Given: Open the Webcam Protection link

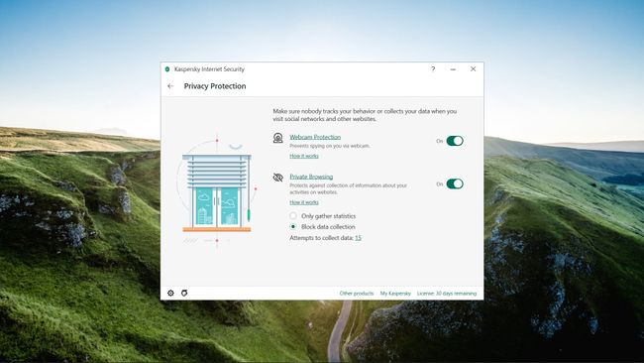Looking at the screenshot, I should coord(315,137).
